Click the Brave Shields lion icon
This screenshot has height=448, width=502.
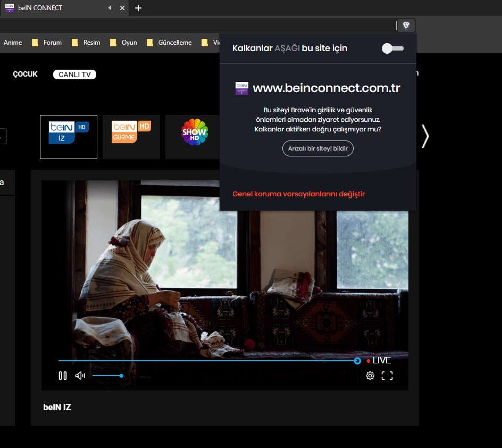coord(406,26)
